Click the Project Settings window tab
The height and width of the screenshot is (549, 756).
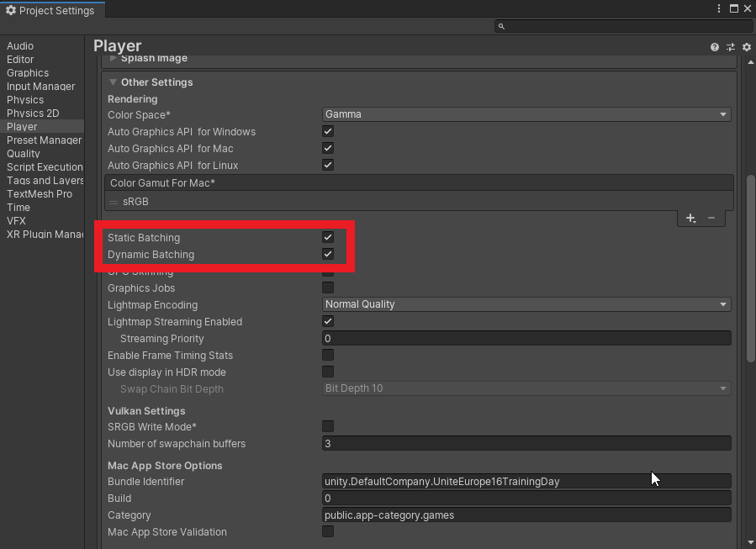[x=52, y=10]
